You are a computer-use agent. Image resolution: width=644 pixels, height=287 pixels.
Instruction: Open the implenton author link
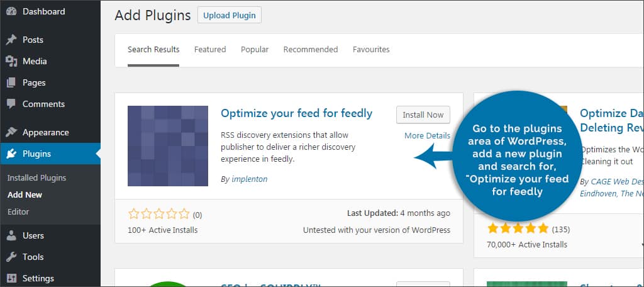[x=249, y=179]
